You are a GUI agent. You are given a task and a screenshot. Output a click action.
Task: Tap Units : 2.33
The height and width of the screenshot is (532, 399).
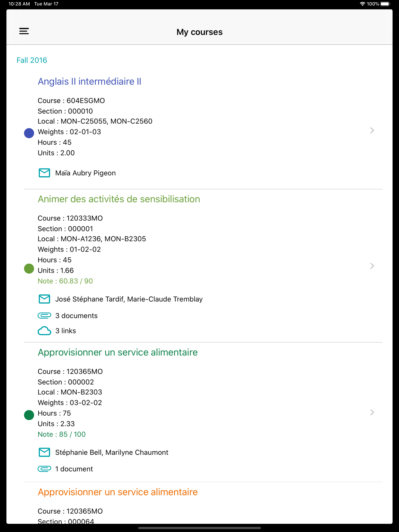(56, 424)
